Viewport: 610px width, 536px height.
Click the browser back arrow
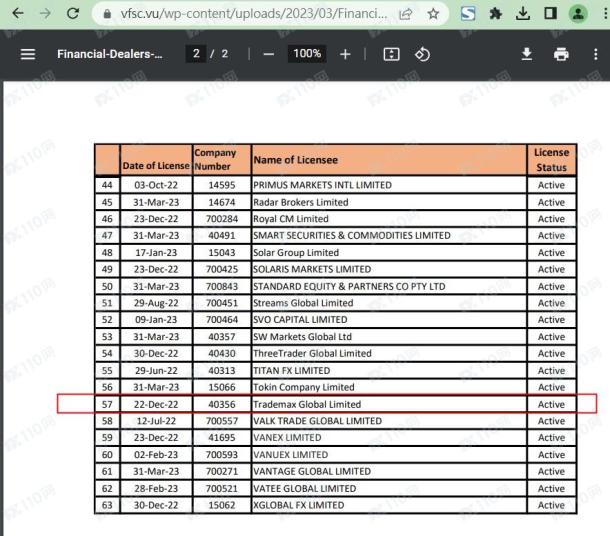(x=18, y=14)
